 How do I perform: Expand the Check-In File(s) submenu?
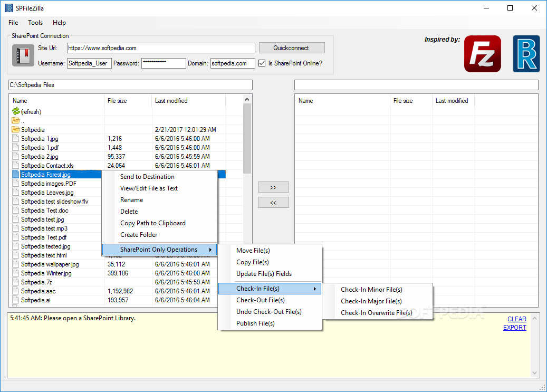270,289
